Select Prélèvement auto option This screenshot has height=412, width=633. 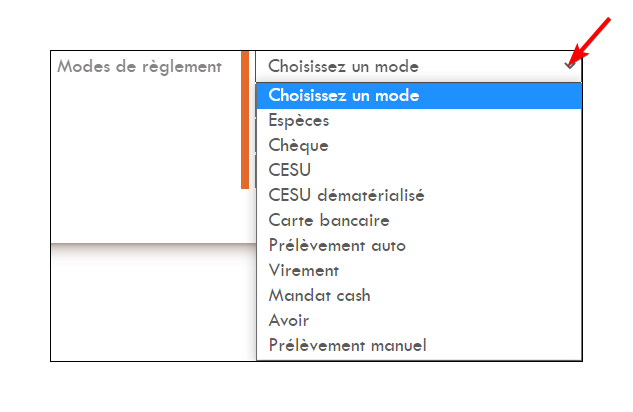(419, 246)
